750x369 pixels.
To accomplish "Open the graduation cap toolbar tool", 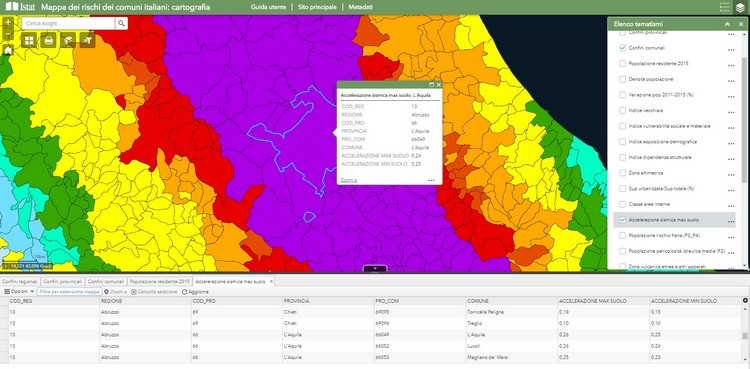I will (68, 41).
